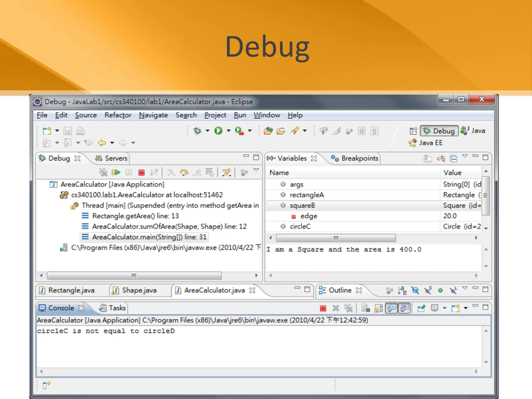
Task: Launch Debug from the main toolbar bug icon
Action: click(x=197, y=131)
